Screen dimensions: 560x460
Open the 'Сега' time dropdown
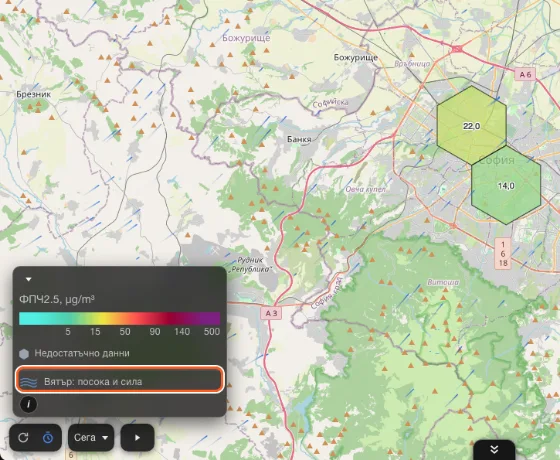(91, 438)
